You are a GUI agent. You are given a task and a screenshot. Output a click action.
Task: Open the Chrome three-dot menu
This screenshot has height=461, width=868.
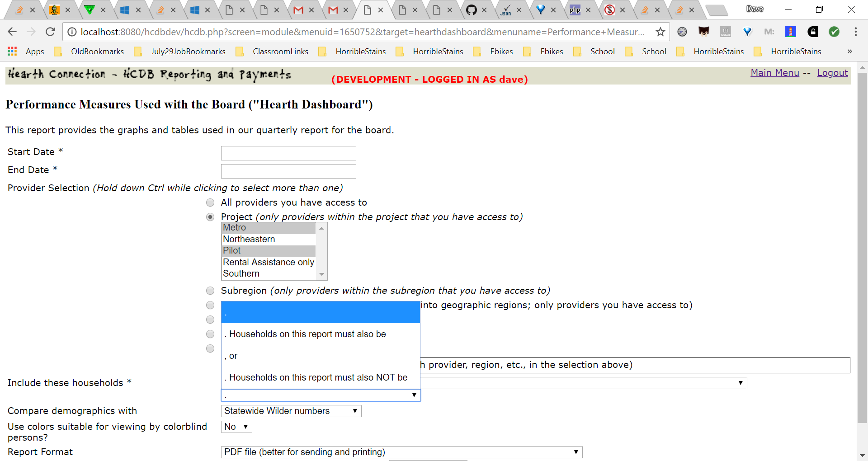[x=855, y=32]
